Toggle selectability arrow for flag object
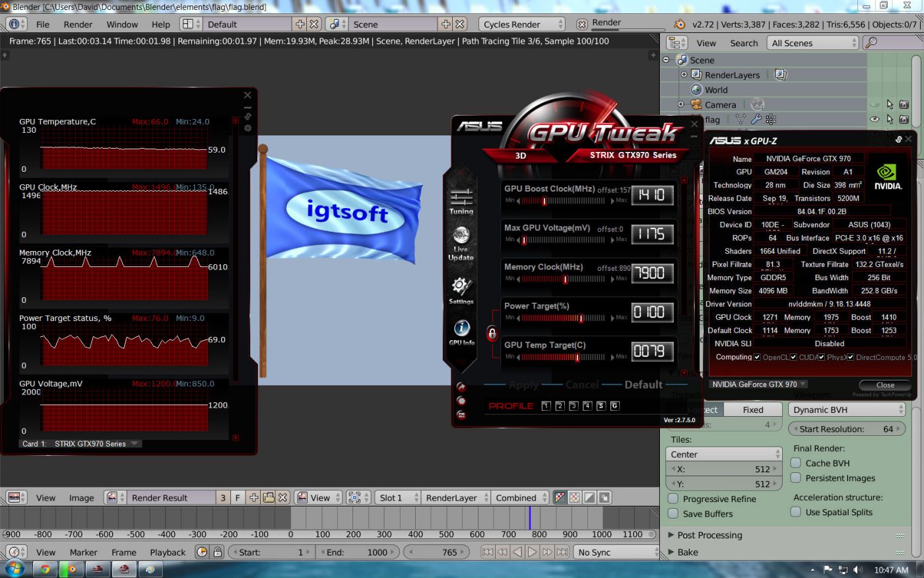The image size is (924, 578). point(890,120)
